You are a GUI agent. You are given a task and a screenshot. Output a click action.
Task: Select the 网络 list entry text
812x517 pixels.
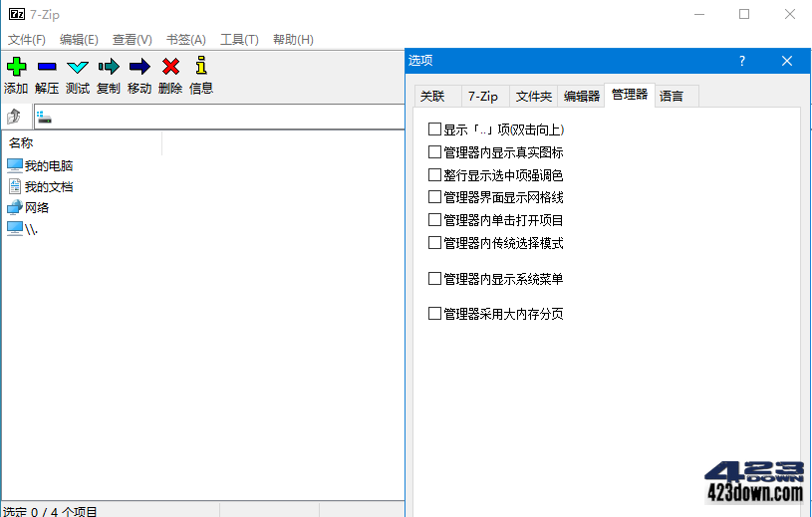coord(37,208)
